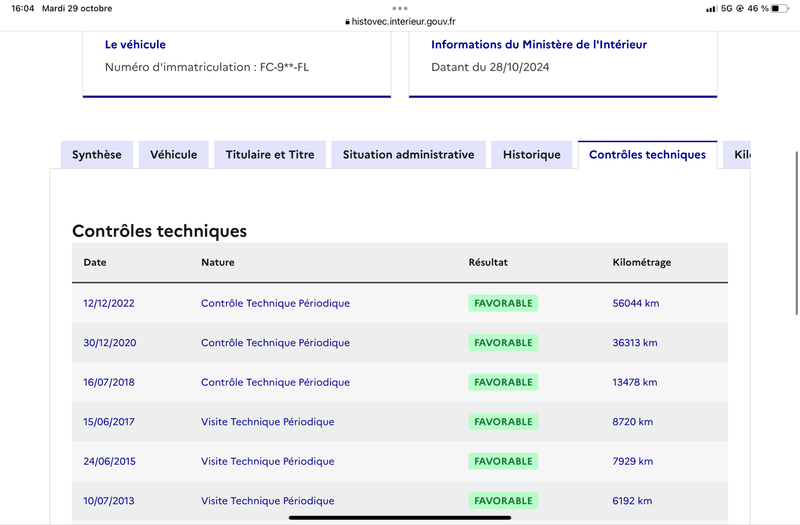Click Visite Technique Périodique in 10/07/2013 row

(267, 501)
